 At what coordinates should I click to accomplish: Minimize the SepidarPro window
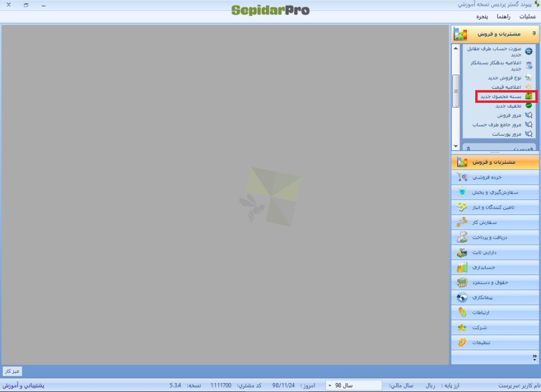coord(43,6)
